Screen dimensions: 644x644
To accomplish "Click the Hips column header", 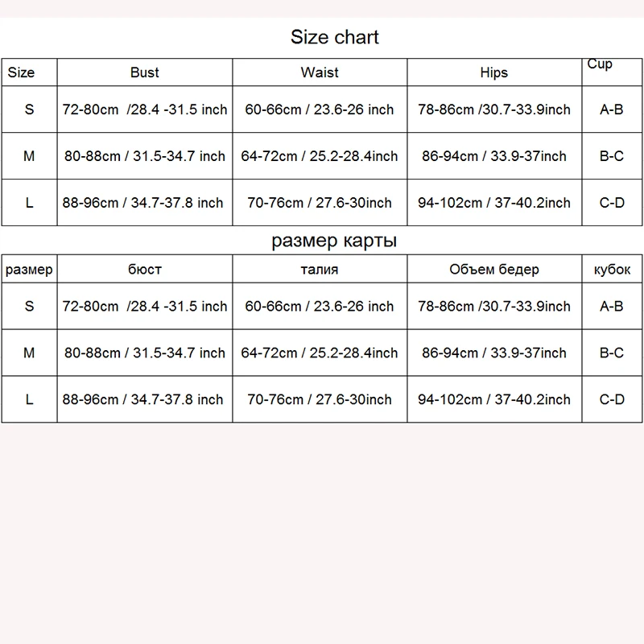I will [493, 72].
